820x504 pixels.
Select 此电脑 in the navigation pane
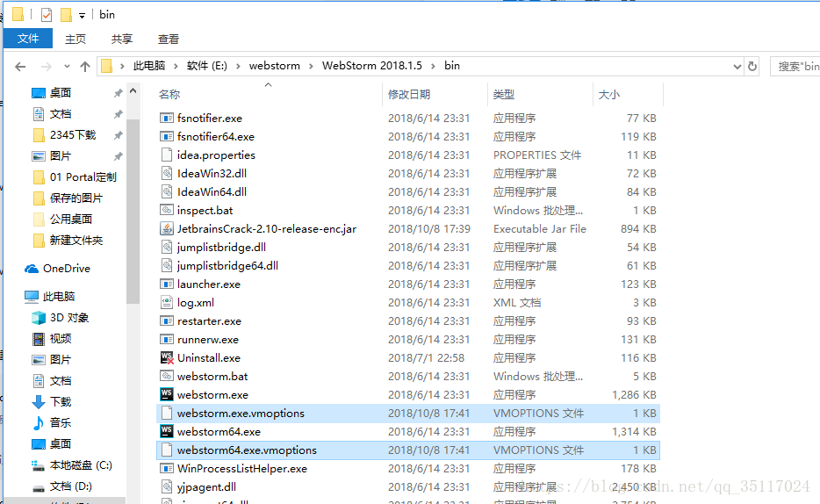tap(59, 297)
